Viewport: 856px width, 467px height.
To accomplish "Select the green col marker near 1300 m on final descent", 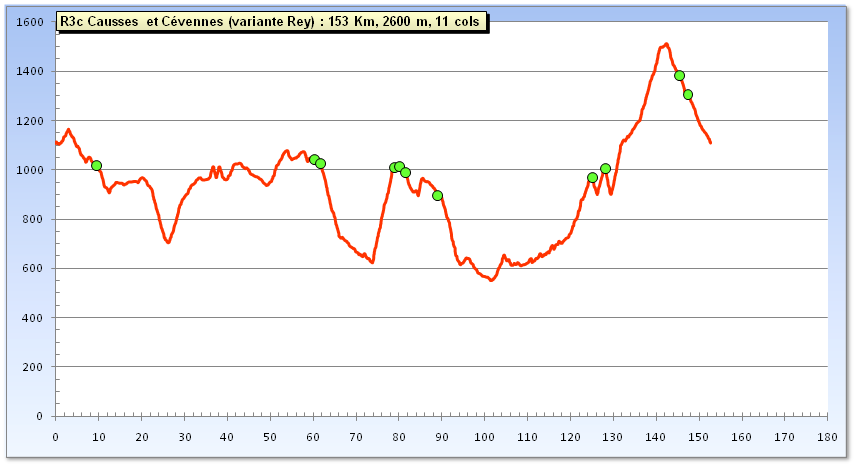I will (x=688, y=94).
